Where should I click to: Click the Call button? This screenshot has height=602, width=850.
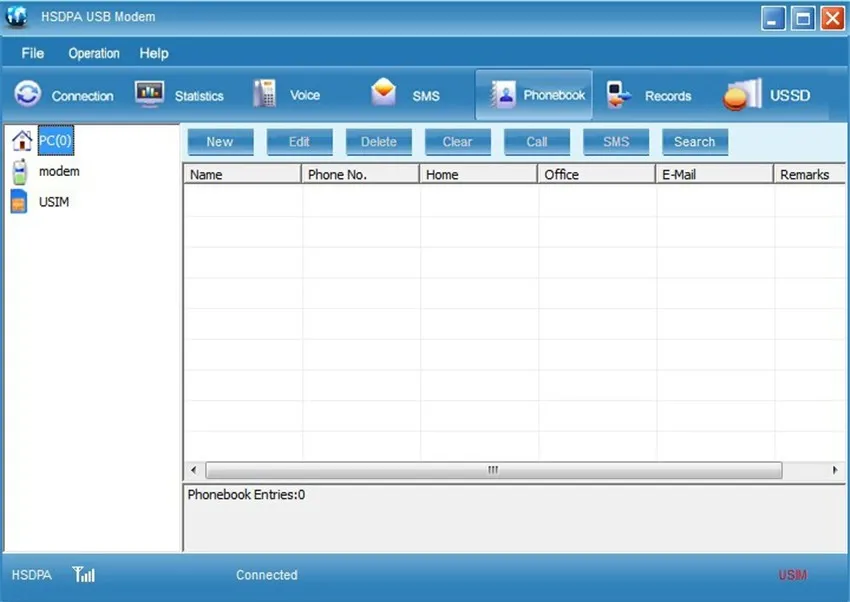point(537,142)
